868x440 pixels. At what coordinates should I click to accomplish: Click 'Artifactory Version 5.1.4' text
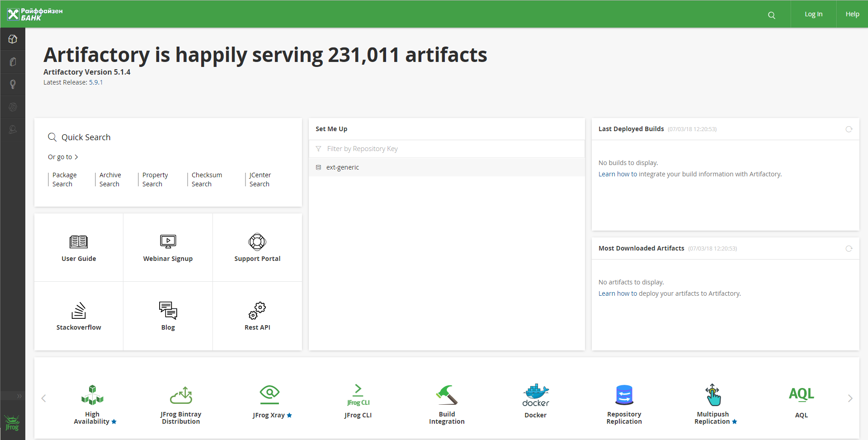87,72
